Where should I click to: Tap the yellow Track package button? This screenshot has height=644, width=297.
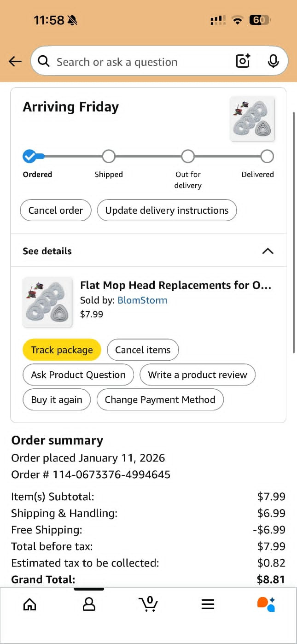pos(62,350)
